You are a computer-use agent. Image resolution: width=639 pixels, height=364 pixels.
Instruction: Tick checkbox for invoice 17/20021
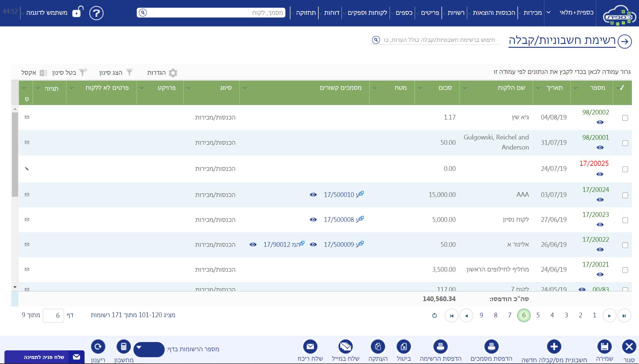click(625, 270)
